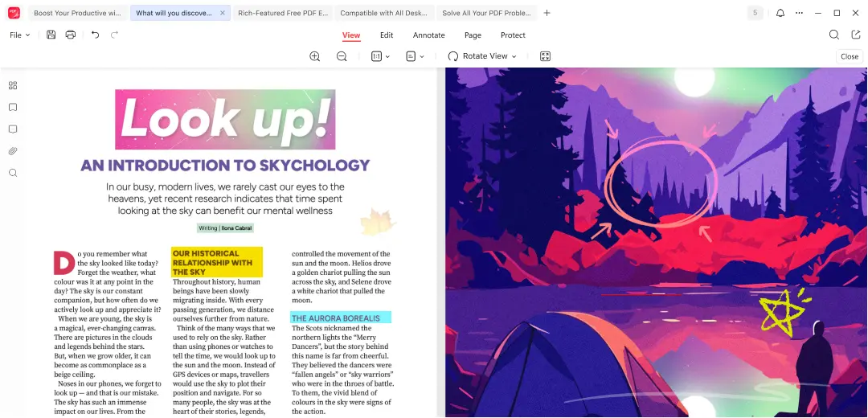Image resolution: width=868 pixels, height=418 pixels.
Task: Open the notifications bell
Action: pos(780,13)
